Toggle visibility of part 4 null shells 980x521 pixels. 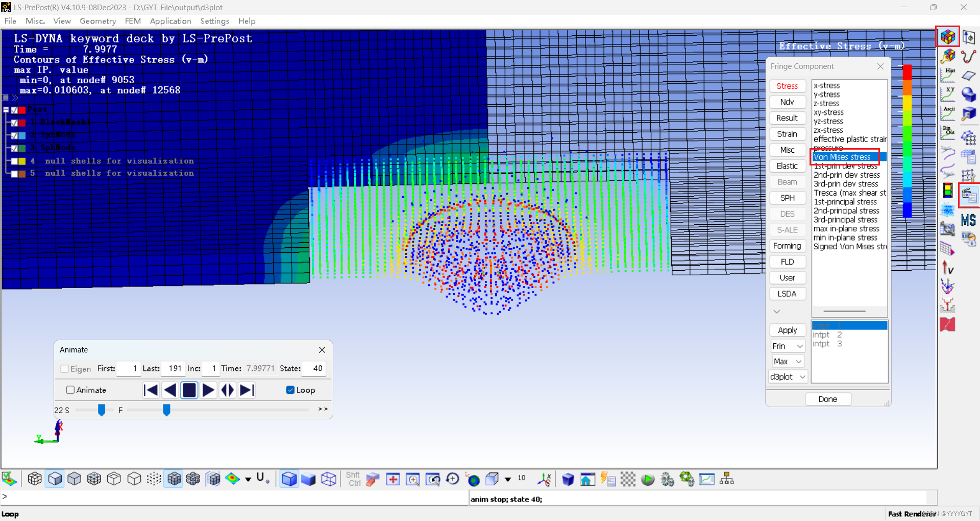click(14, 161)
